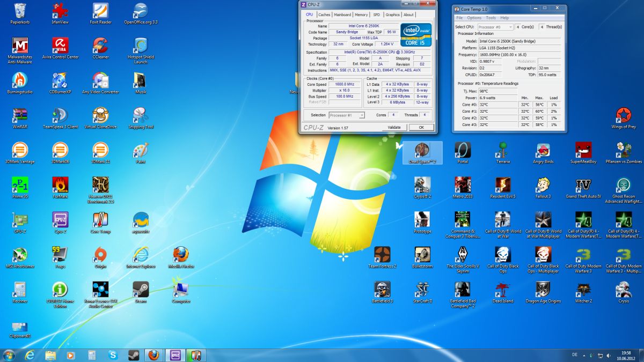
Task: Click the Validate button in CPU-Z
Action: (x=394, y=128)
